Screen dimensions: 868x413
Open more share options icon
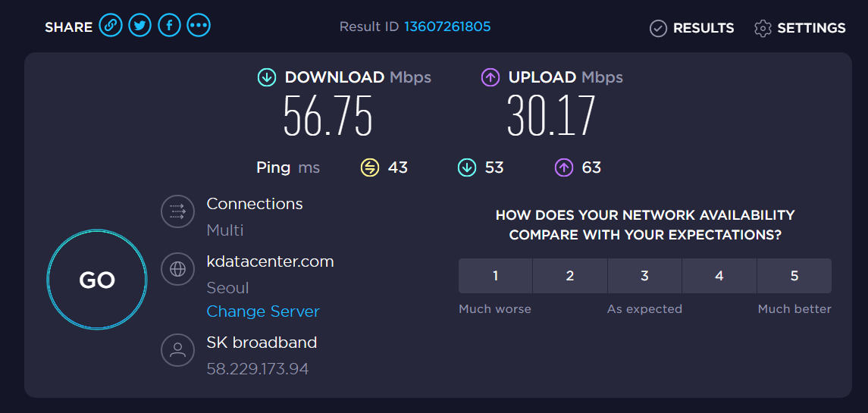199,26
